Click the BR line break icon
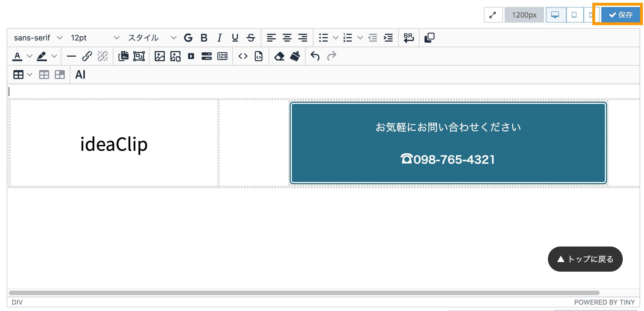Viewport: 644px width, 311px height. [x=409, y=38]
